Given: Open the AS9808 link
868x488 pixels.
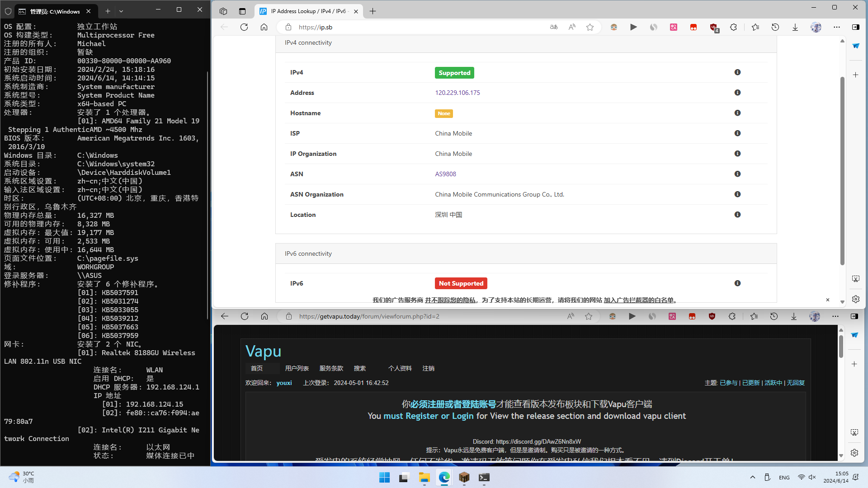Looking at the screenshot, I should (x=445, y=174).
